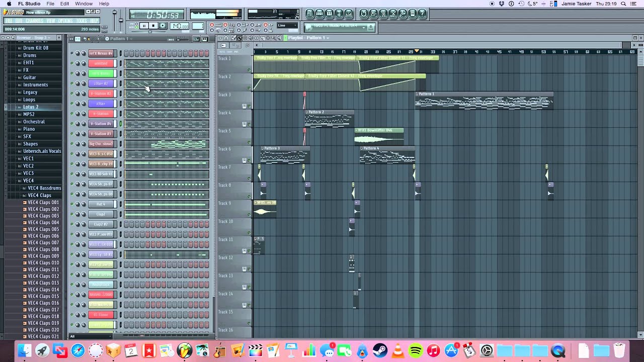Arm the transport Record button
This screenshot has width=644, height=362.
[163, 26]
